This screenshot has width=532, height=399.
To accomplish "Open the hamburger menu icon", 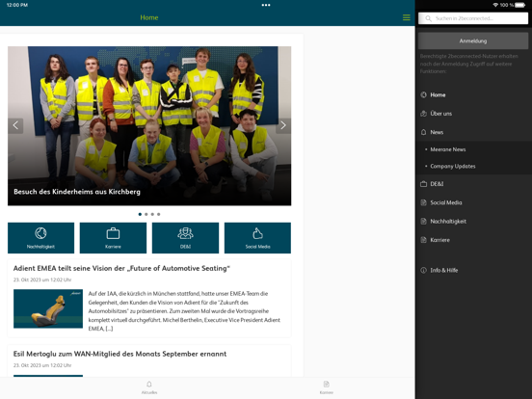I will [406, 17].
